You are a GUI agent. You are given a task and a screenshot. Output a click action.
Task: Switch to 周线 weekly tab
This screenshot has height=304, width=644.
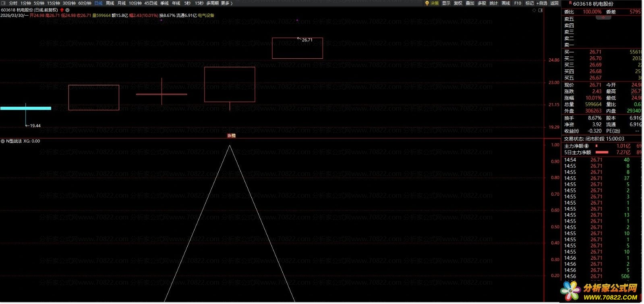110,3
